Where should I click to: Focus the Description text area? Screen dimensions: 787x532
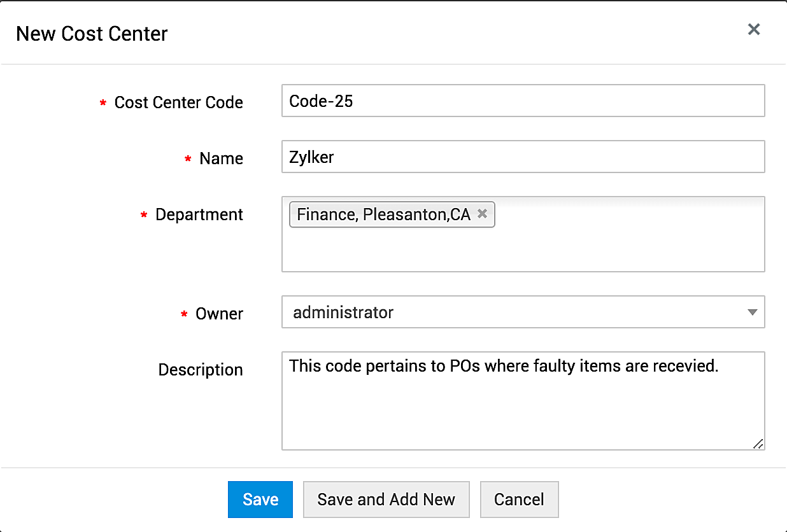(x=523, y=407)
